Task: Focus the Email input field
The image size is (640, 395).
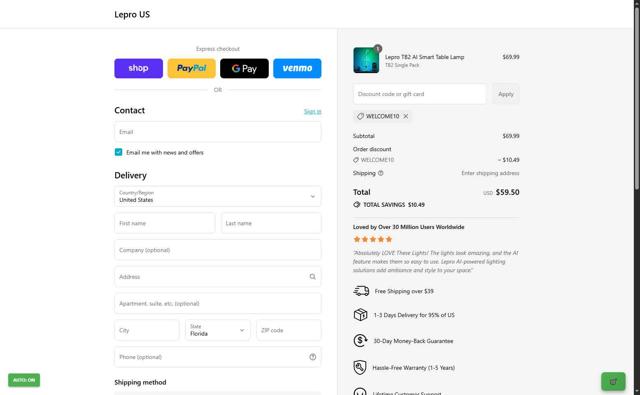Action: click(218, 132)
